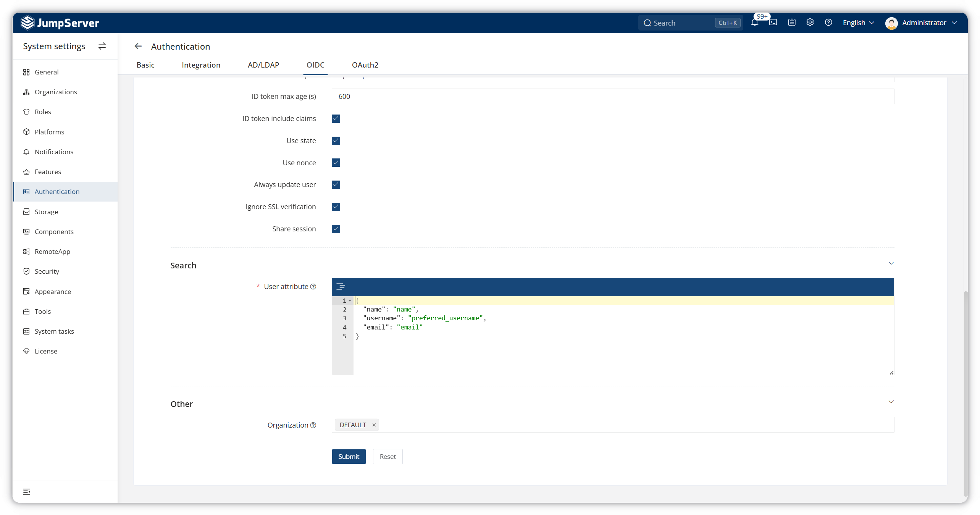Click the Administrator avatar image
Screen dimensions: 980x515
click(891, 23)
